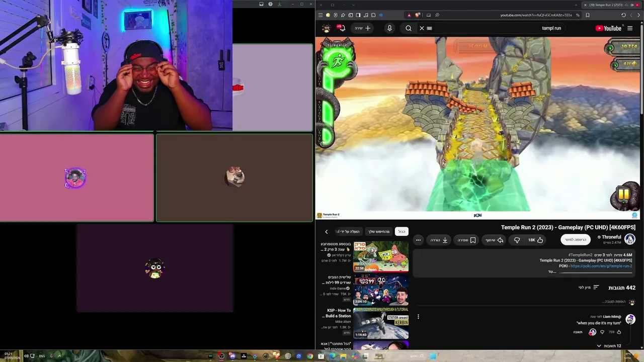
Task: Open the help icon in the call window title bar
Action: tap(270, 4)
